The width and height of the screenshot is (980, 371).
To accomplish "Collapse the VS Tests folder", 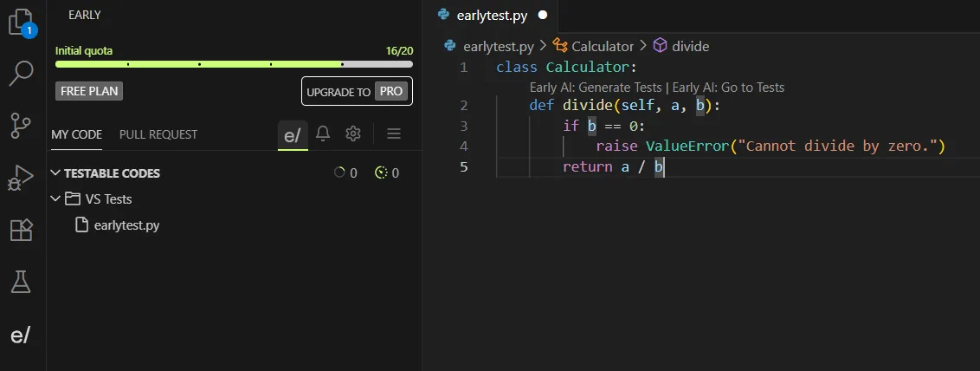I will tap(55, 199).
